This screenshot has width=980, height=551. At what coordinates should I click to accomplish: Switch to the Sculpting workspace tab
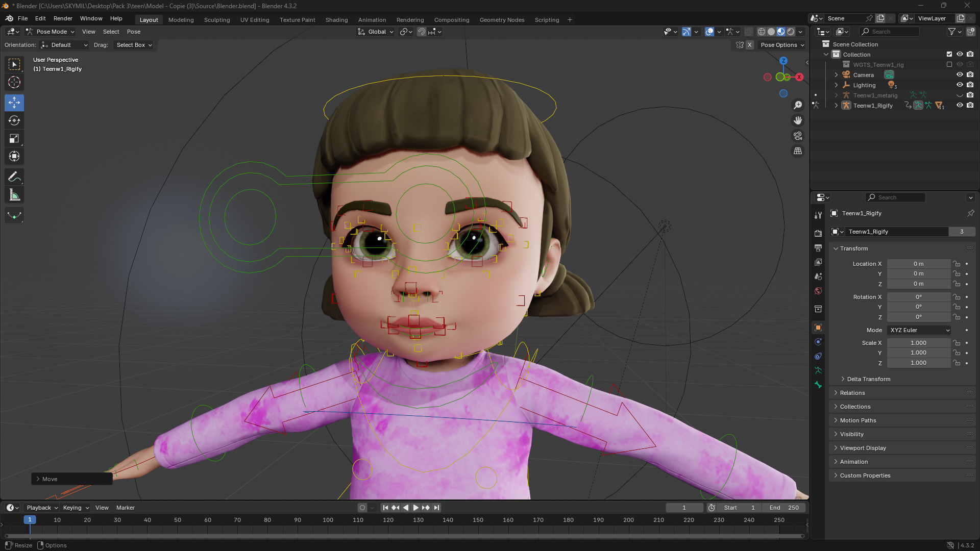coord(217,20)
